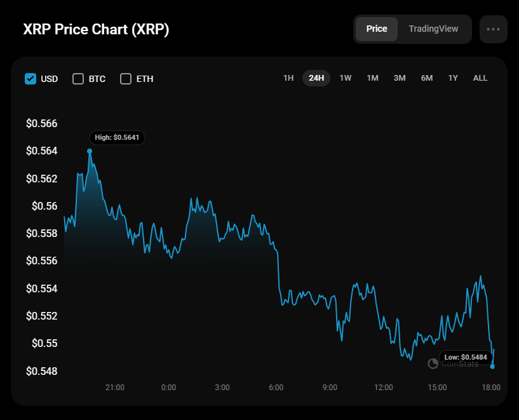519x420 pixels.
Task: Open the three-dot more options menu
Action: tap(493, 29)
